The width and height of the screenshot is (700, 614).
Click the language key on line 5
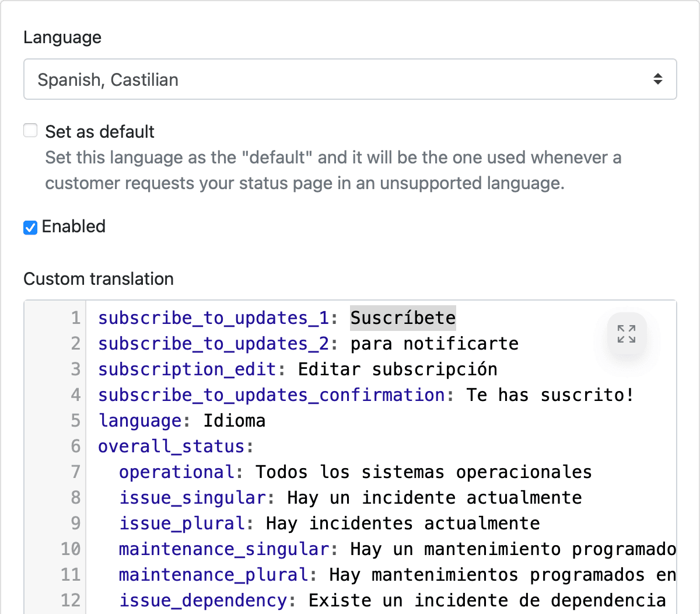point(140,421)
